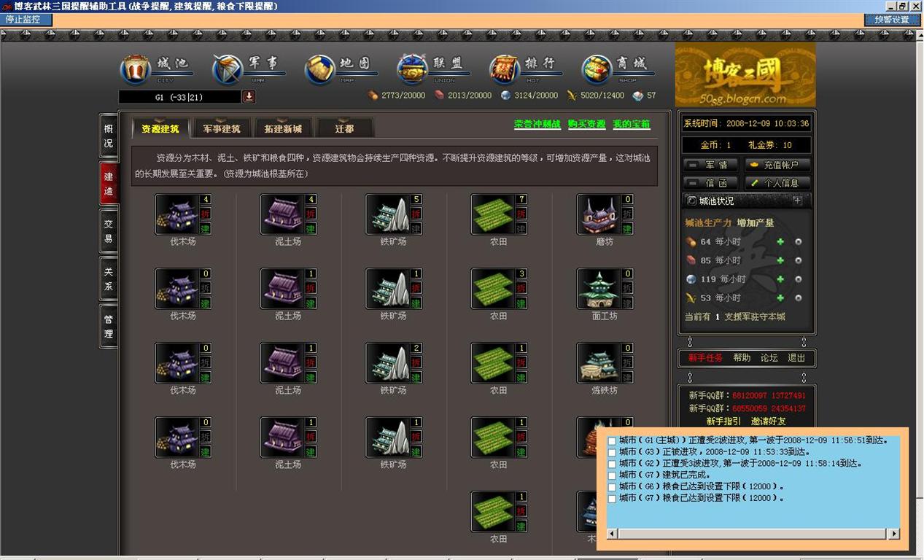Open the 地图 Map navigation icon
924x560 pixels.
pyautogui.click(x=320, y=69)
